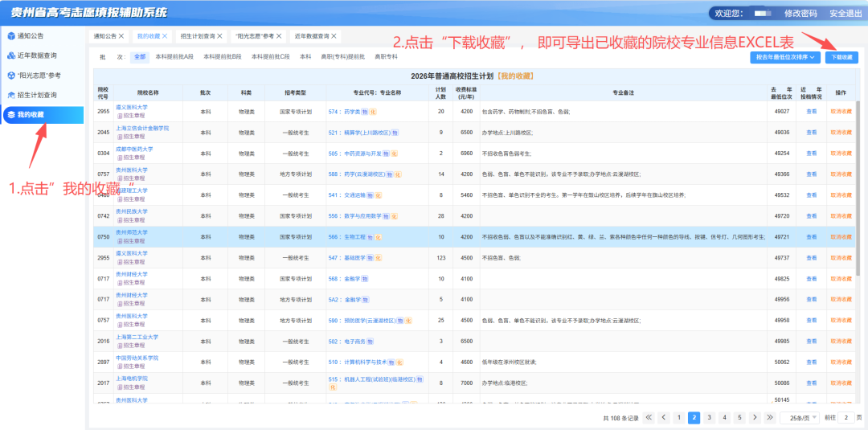868x430 pixels.
Task: Go to page 4
Action: point(723,417)
